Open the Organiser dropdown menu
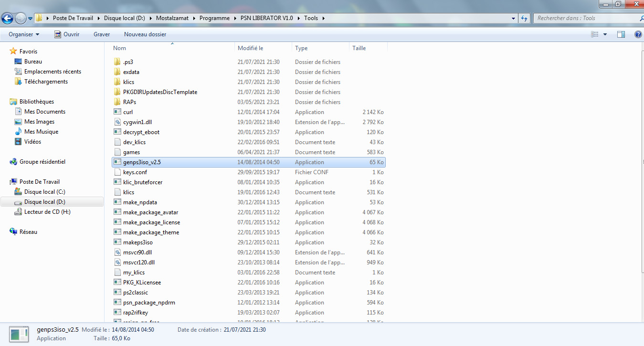 [x=24, y=34]
